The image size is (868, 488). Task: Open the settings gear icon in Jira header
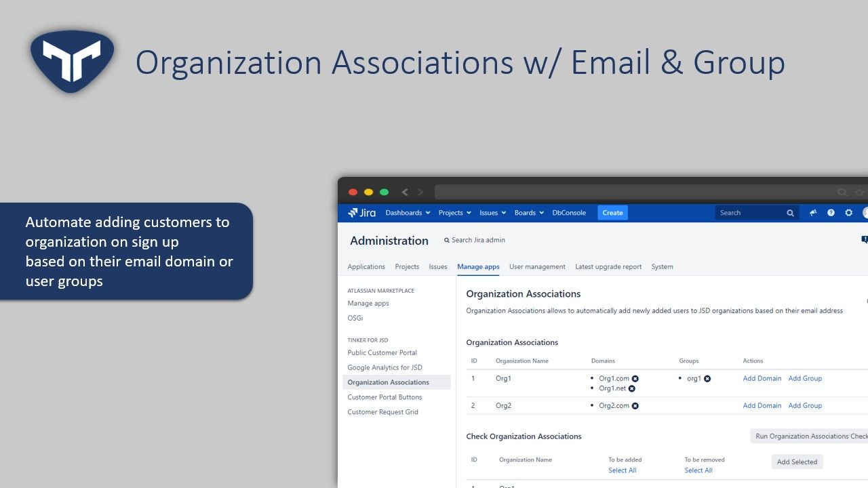pos(848,213)
